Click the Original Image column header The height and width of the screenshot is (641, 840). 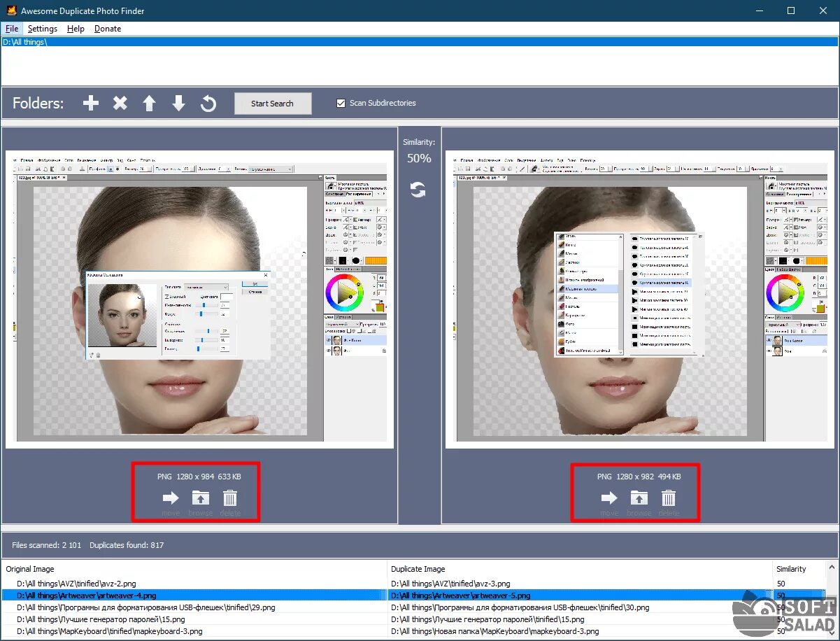point(194,569)
